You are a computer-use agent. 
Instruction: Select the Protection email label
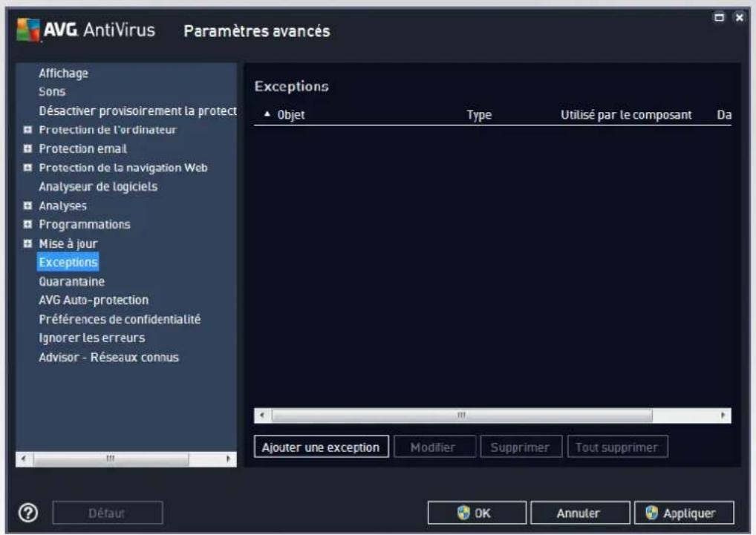click(x=83, y=148)
